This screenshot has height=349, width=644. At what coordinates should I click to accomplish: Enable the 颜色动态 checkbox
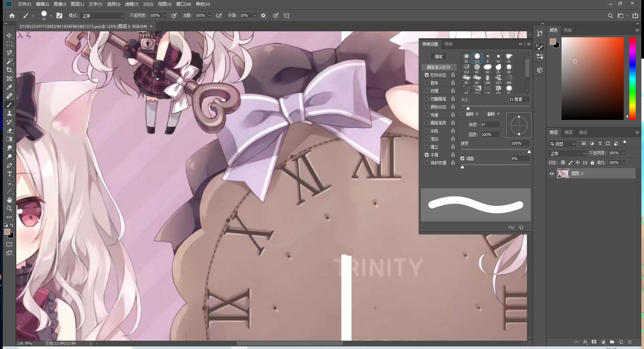pyautogui.click(x=427, y=107)
